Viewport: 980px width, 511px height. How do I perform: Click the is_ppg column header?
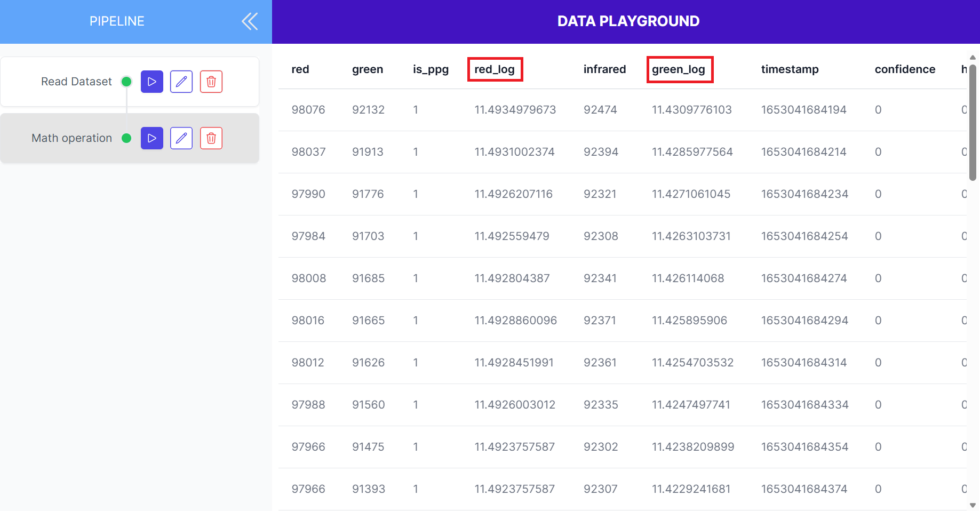point(431,69)
